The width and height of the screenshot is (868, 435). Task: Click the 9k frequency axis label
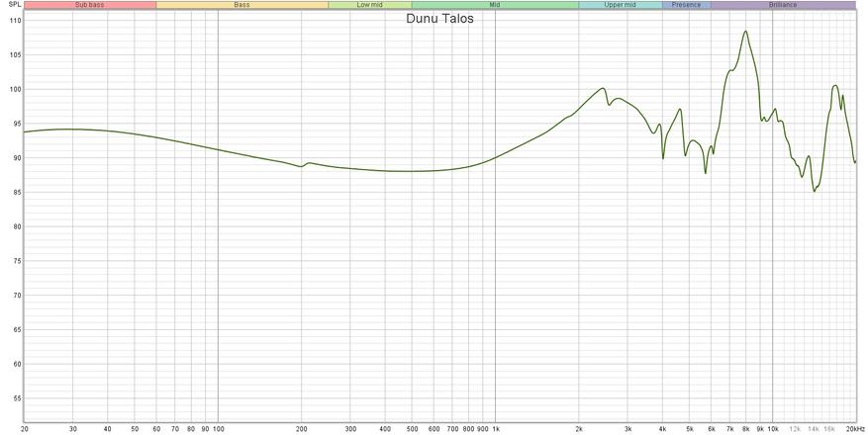(x=760, y=429)
